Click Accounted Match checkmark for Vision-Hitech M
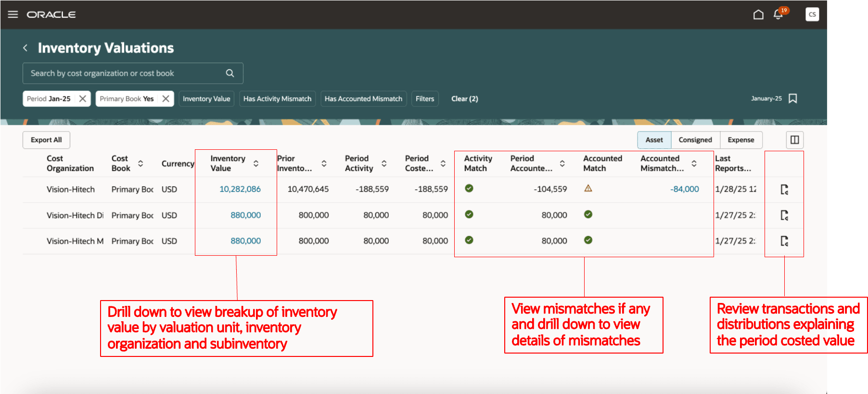Screen dimensions: 868x394 click(x=588, y=240)
